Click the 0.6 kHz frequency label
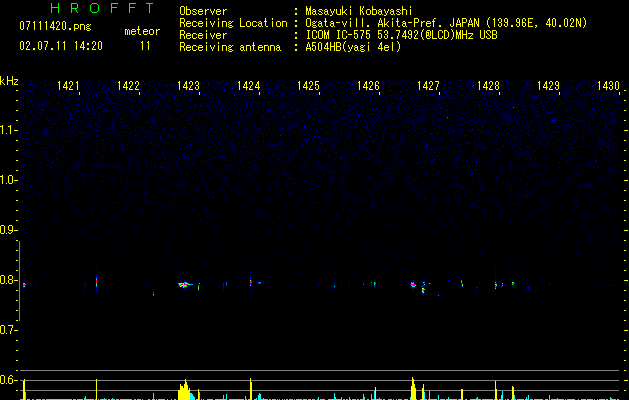629x400 pixels. pos(8,380)
